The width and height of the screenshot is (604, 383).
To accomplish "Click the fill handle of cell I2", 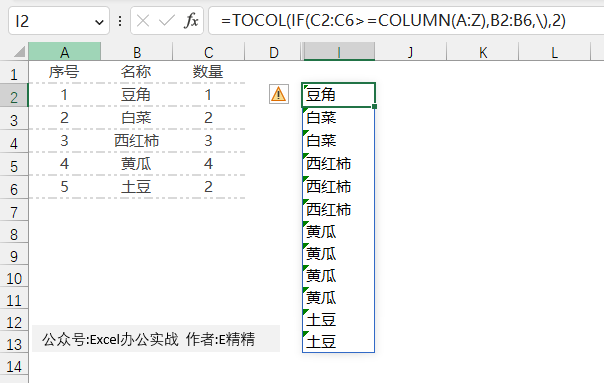I will [374, 106].
